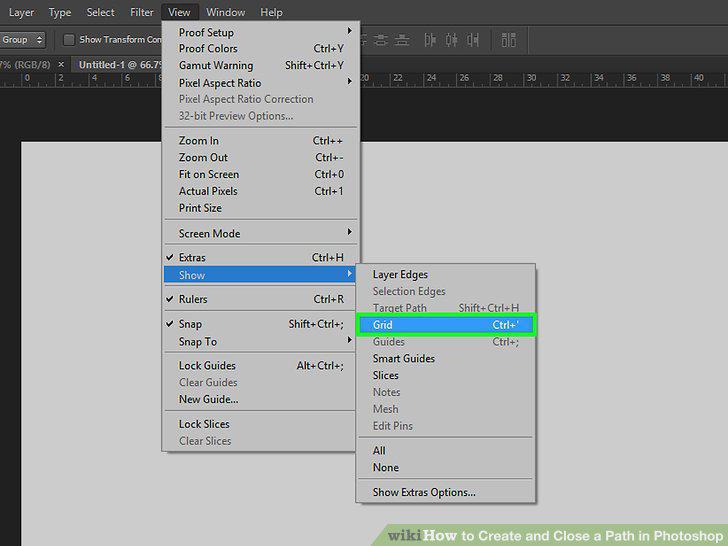Screen dimensions: 728x546
Task: Choose Proof Colors from View menu
Action: (x=261, y=48)
